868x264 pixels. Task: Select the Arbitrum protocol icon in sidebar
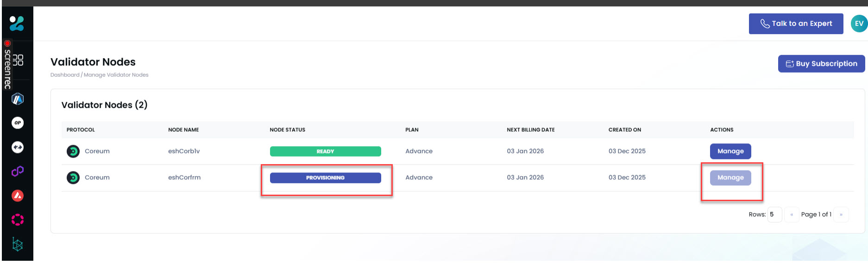[x=18, y=99]
